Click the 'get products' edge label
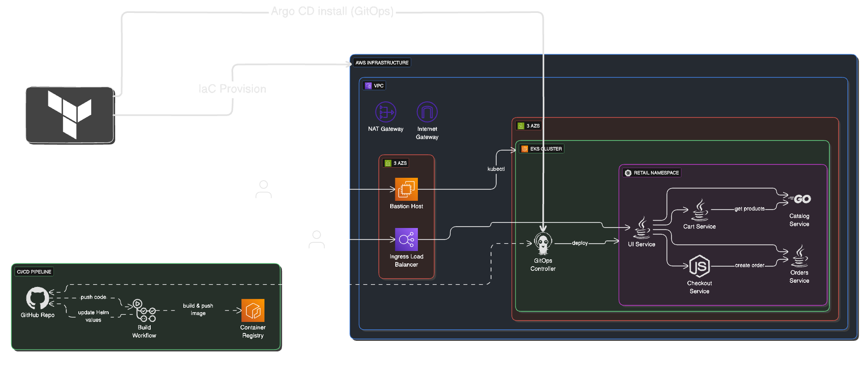The image size is (868, 368). [x=750, y=209]
